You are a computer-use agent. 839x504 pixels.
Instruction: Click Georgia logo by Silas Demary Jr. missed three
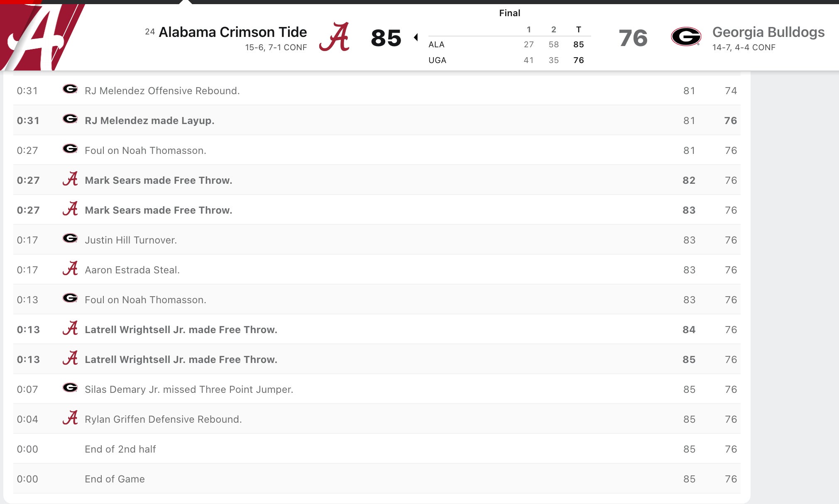(x=70, y=388)
